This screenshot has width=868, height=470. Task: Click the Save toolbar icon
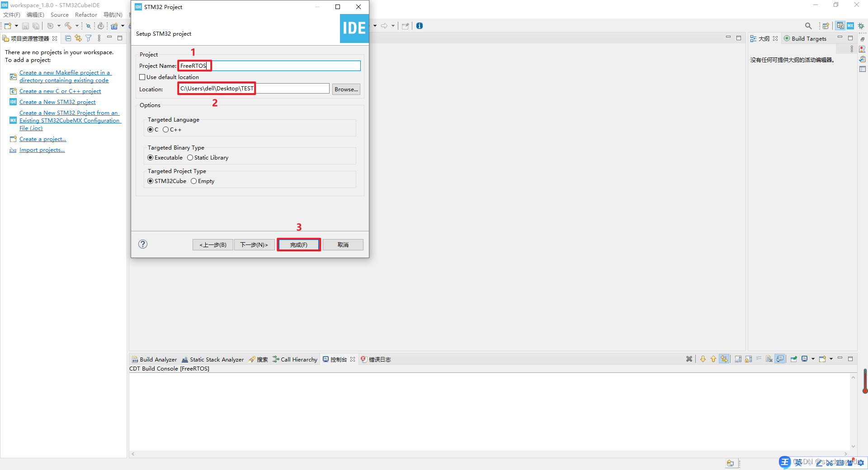(25, 26)
